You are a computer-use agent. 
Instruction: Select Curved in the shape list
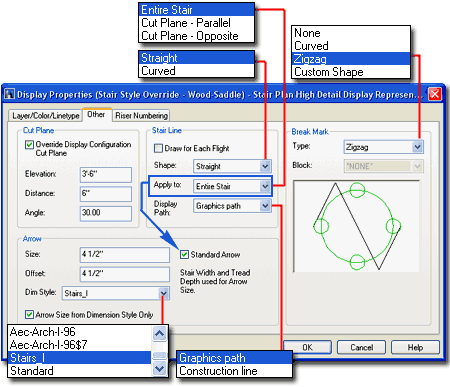197,71
